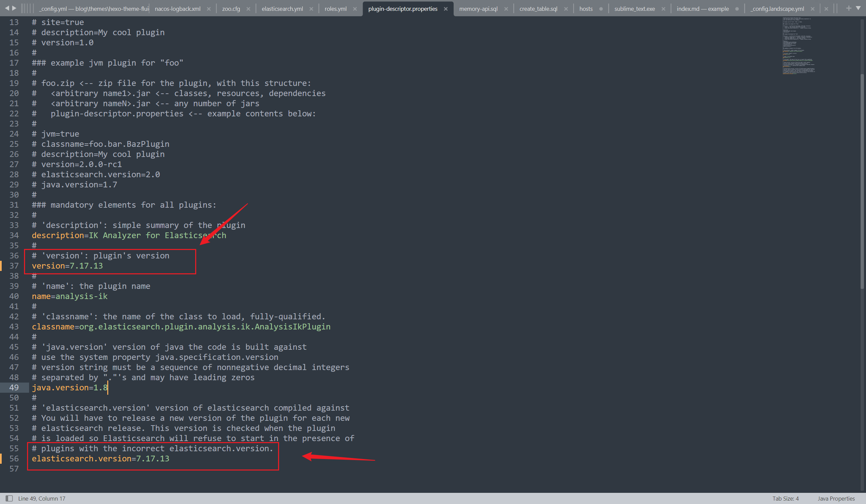The width and height of the screenshot is (866, 504).
Task: Click Line 49, Column 17 status text
Action: [42, 498]
